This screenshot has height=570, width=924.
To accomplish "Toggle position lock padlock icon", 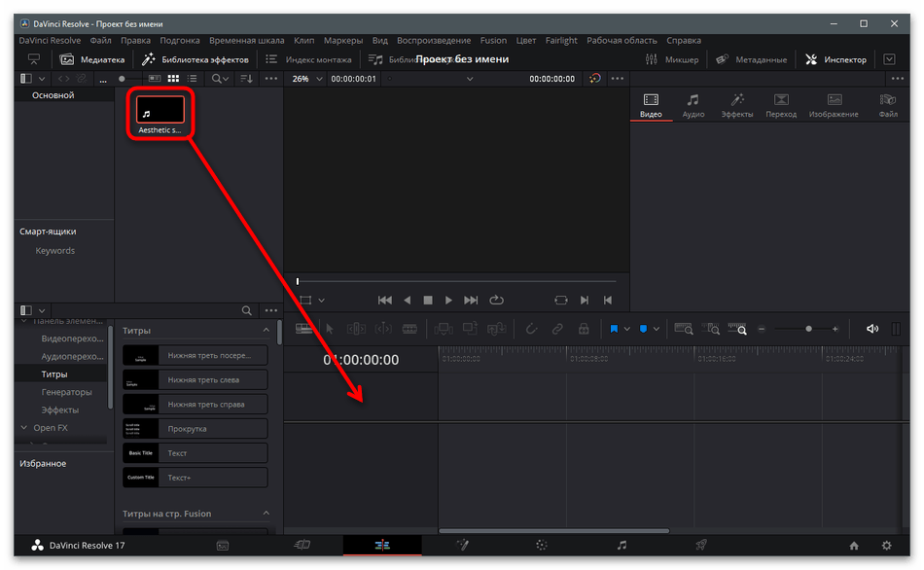I will click(584, 329).
